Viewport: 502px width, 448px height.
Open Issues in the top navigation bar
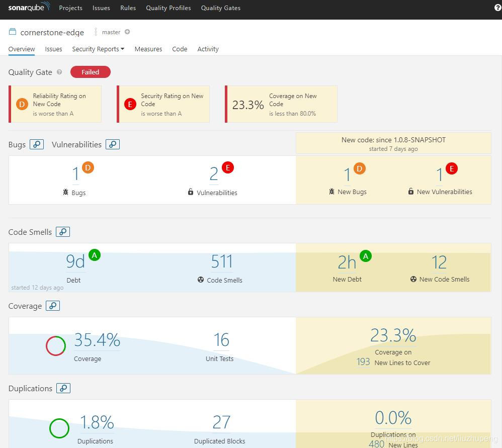coord(101,8)
